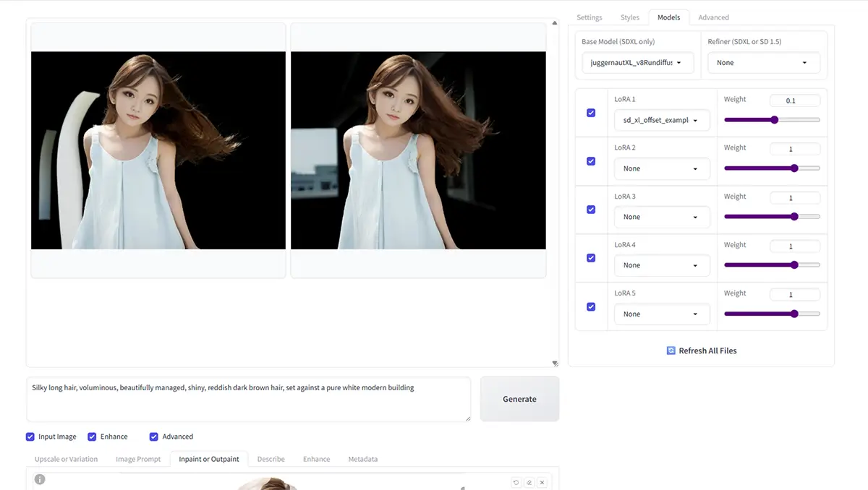Click the info icon on the inpaint canvas
Viewport: 868px width, 490px height.
point(40,479)
